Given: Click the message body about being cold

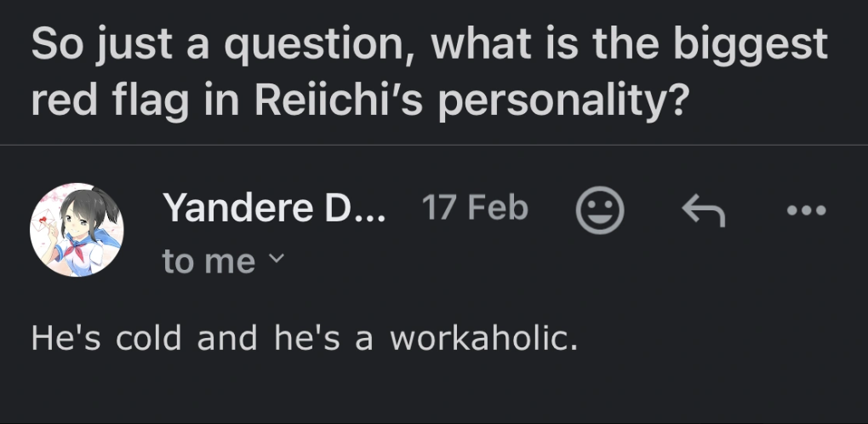Looking at the screenshot, I should point(304,339).
